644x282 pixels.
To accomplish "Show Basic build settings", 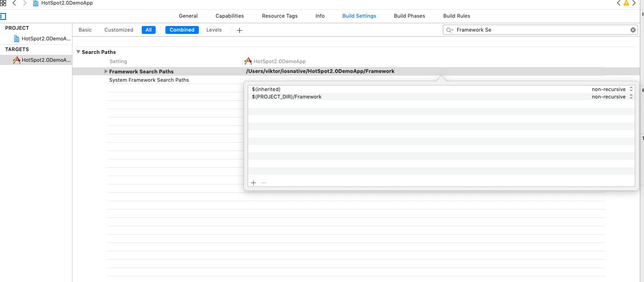I will (x=85, y=30).
